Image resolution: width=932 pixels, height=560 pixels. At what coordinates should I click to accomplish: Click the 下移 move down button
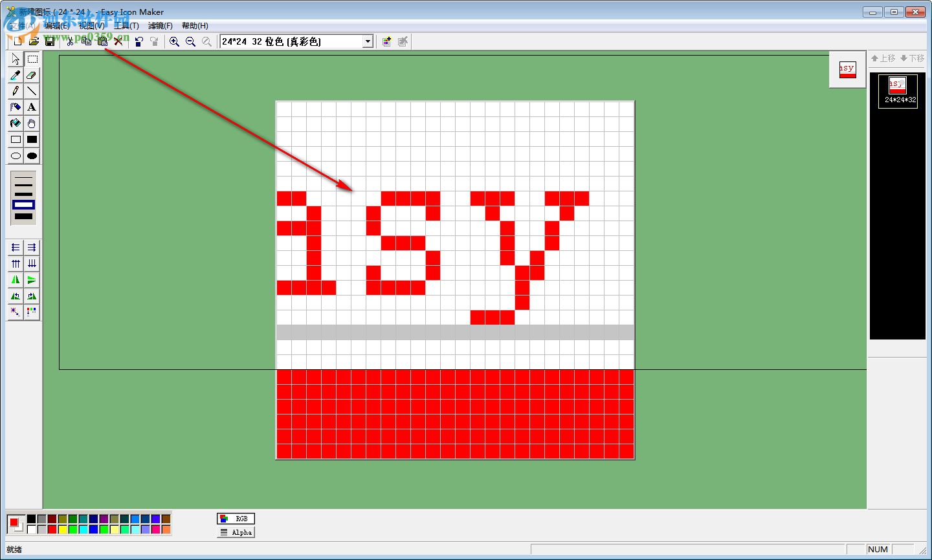click(913, 58)
